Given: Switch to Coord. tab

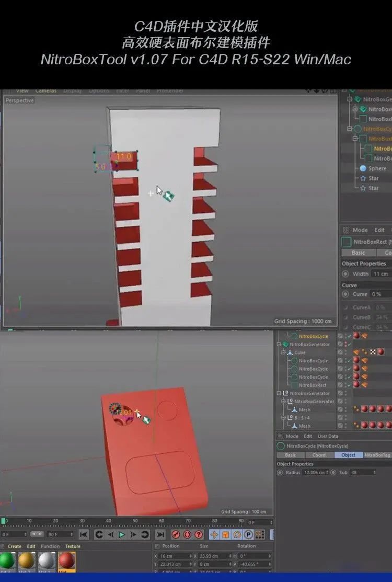Looking at the screenshot, I should [319, 455].
